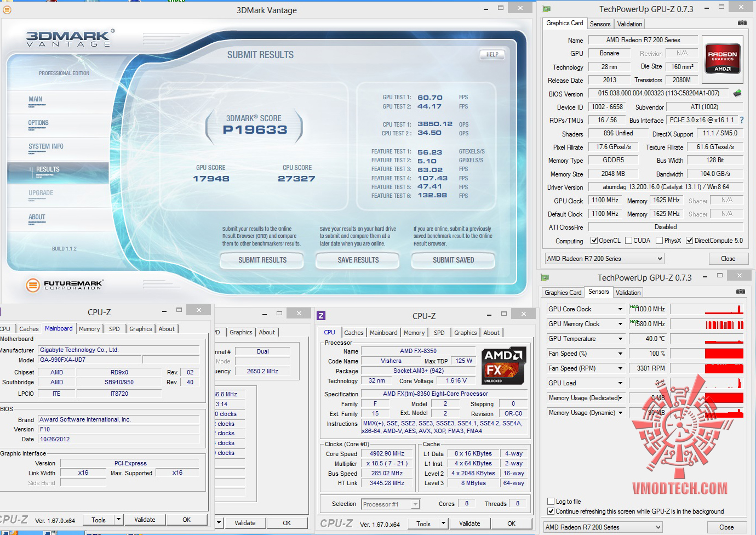Open the GPU selector dropdown in Sensors window
Screen dimensions: 756x535
(603, 527)
